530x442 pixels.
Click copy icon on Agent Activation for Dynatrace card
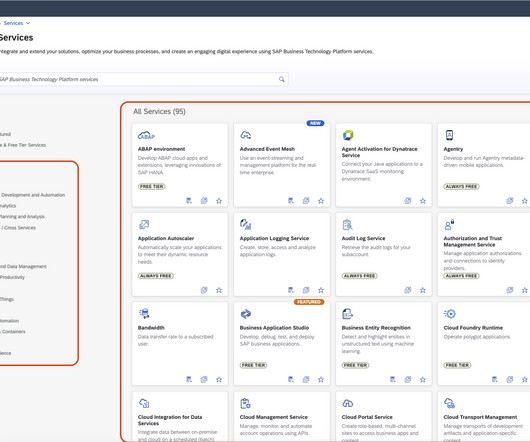tap(408, 201)
